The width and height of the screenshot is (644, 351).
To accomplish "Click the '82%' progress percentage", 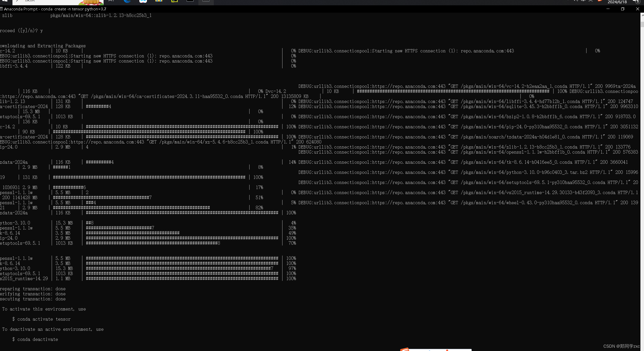I will pyautogui.click(x=259, y=208).
